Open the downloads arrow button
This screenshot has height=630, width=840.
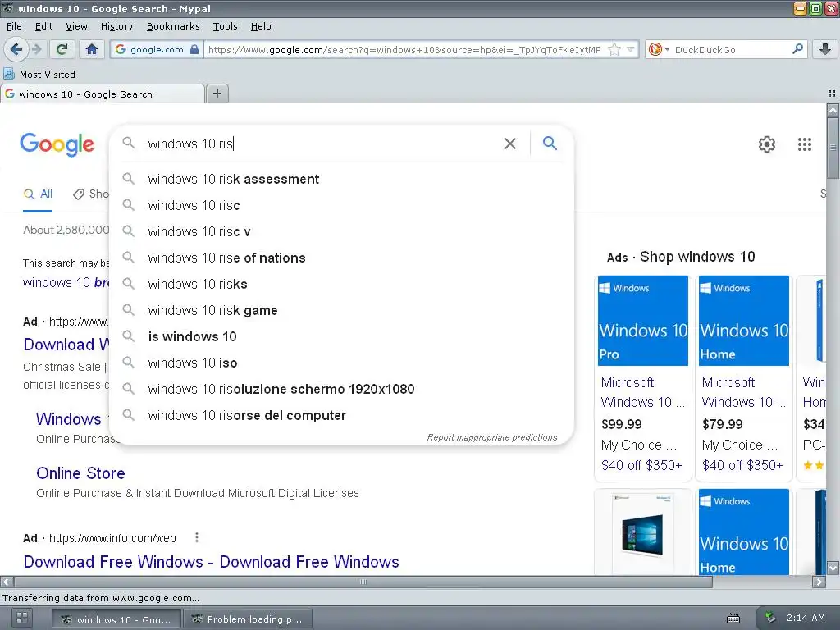click(825, 49)
